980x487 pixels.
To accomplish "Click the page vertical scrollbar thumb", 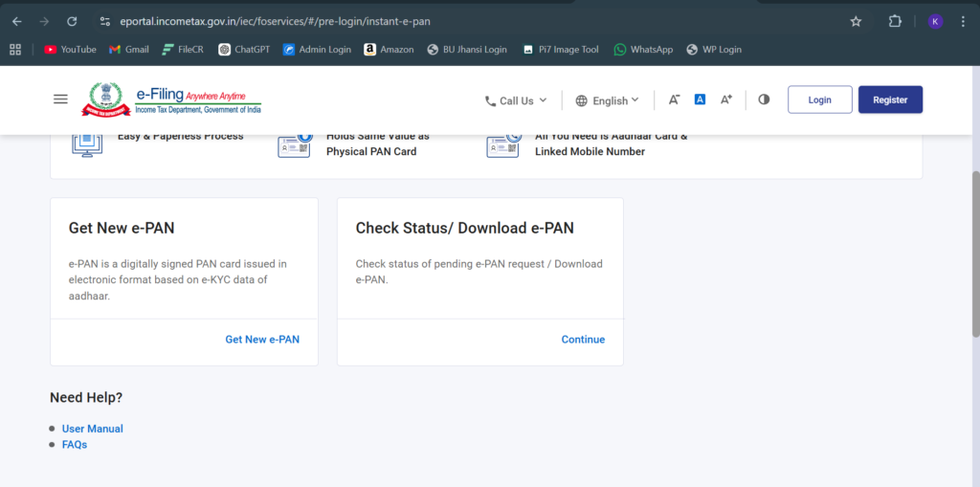I will tap(975, 254).
